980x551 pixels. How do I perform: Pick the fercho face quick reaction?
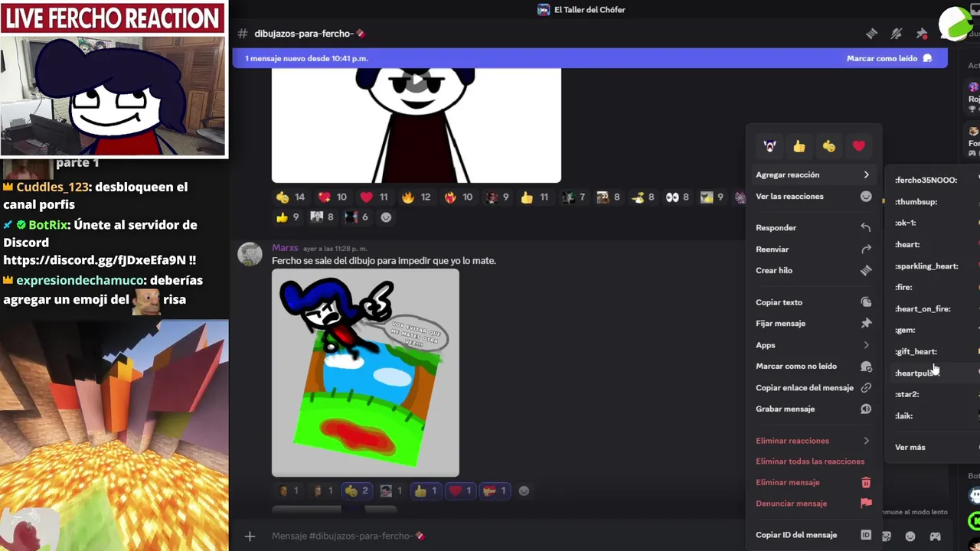pyautogui.click(x=769, y=145)
